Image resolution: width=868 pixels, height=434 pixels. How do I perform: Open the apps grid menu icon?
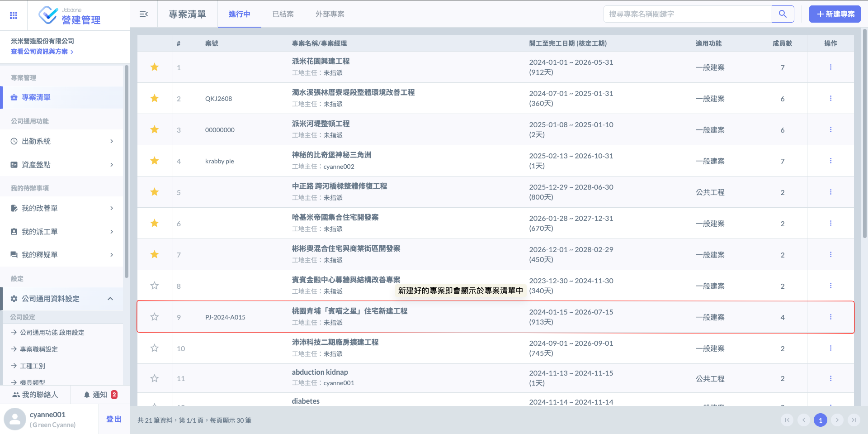pyautogui.click(x=14, y=15)
